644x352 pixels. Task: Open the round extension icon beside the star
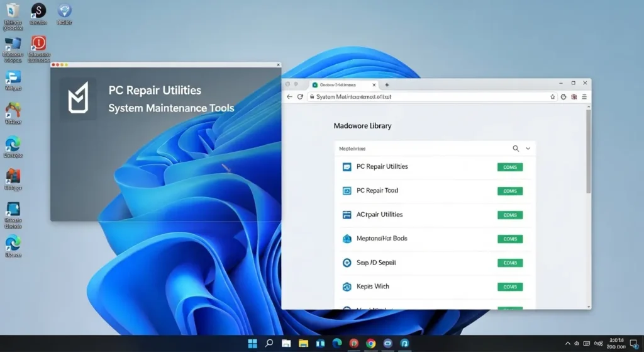pos(563,96)
